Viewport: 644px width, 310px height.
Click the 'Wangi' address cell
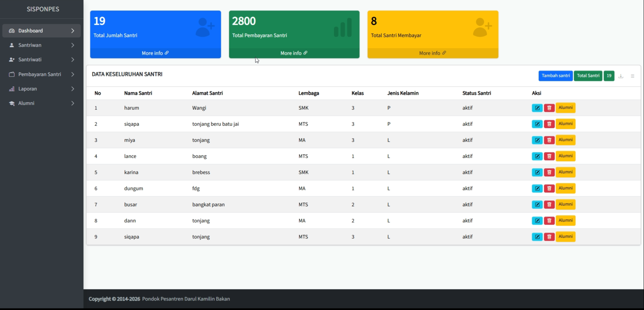tap(199, 108)
